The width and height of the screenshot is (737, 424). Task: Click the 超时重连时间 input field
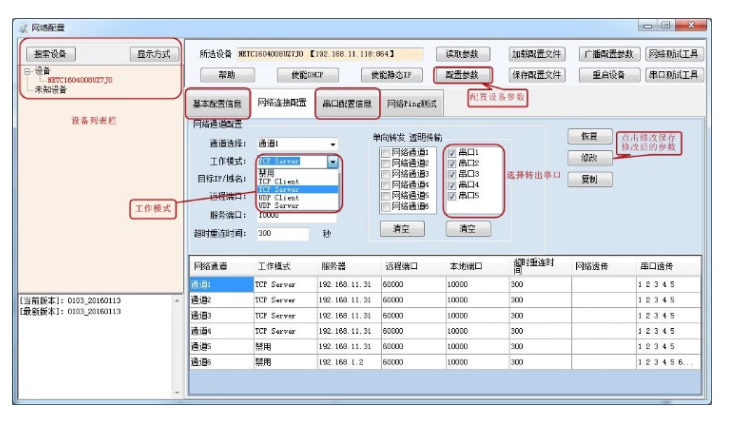285,233
